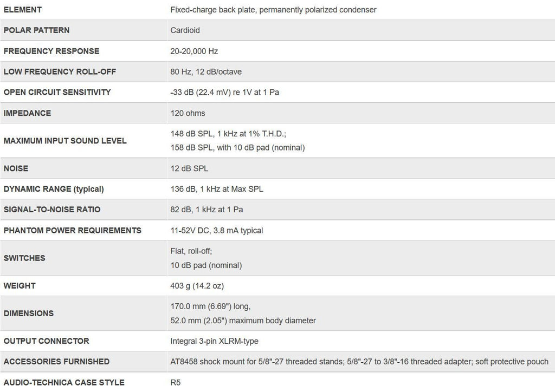This screenshot has height=392, width=555.
Task: Click the FREQUENCY RESPONSE label
Action: pos(51,51)
